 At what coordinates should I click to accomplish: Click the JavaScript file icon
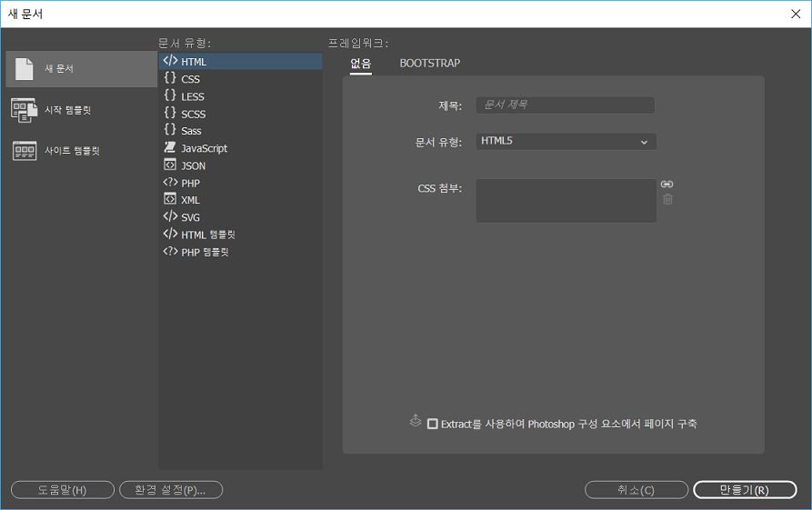tap(170, 147)
